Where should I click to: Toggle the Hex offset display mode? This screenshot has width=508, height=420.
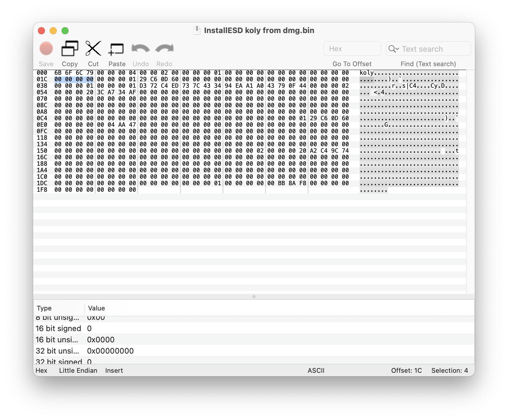click(41, 370)
